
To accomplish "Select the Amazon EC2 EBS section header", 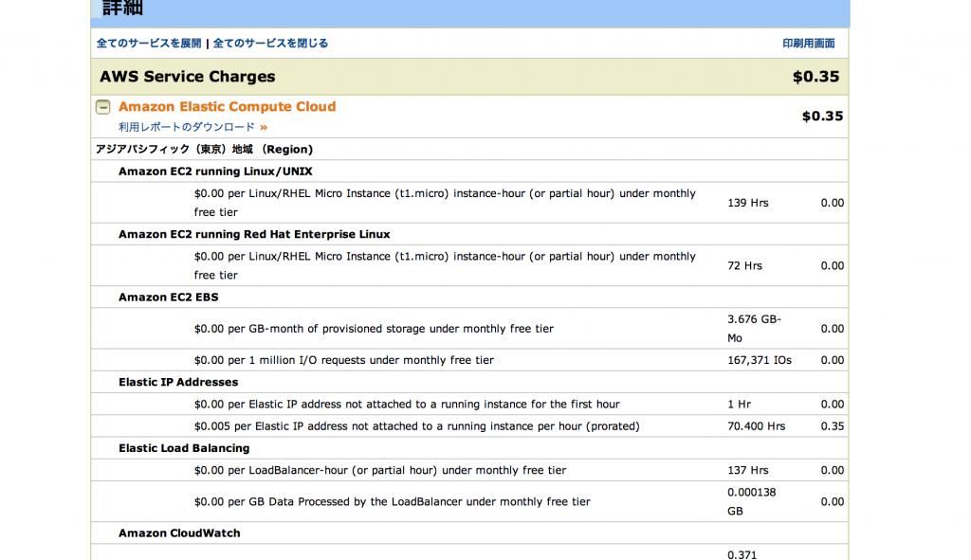I will coord(171,296).
